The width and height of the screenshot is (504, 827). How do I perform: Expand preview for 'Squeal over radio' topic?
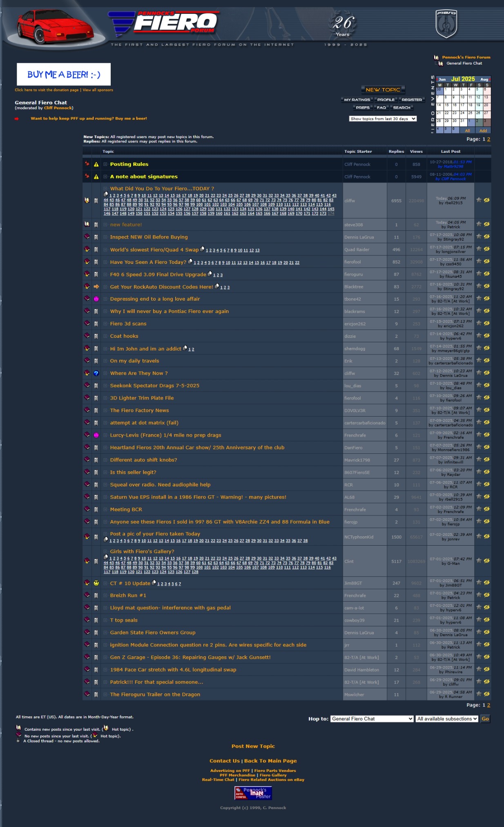[105, 485]
